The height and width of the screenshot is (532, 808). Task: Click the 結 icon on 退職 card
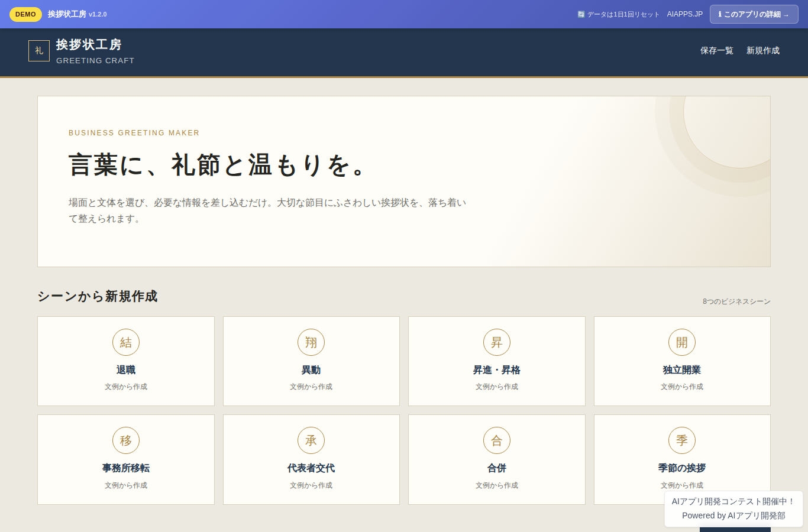[126, 342]
